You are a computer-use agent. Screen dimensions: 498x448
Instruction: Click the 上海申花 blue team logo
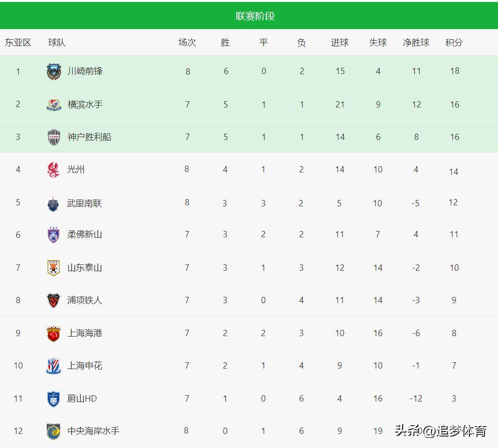click(x=53, y=366)
